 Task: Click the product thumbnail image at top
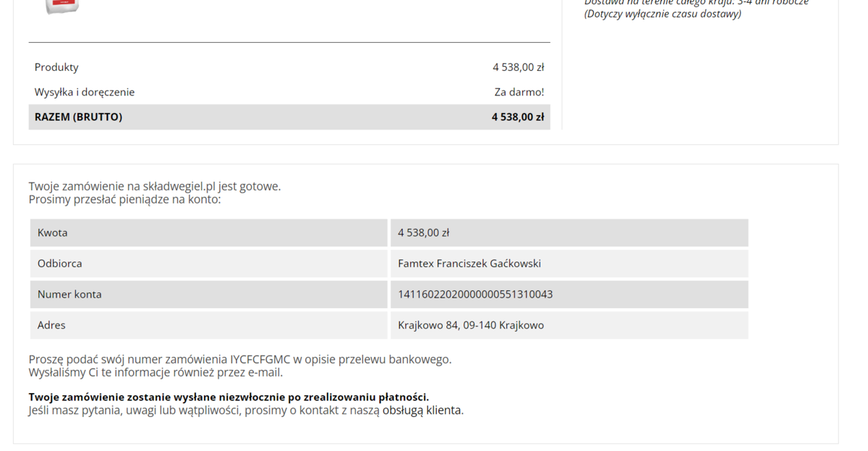(x=62, y=6)
